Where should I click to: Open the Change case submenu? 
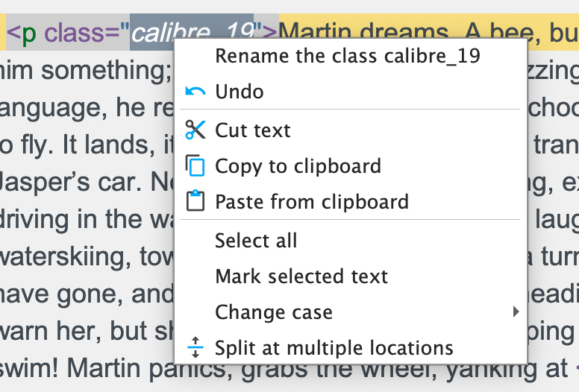pyautogui.click(x=274, y=312)
